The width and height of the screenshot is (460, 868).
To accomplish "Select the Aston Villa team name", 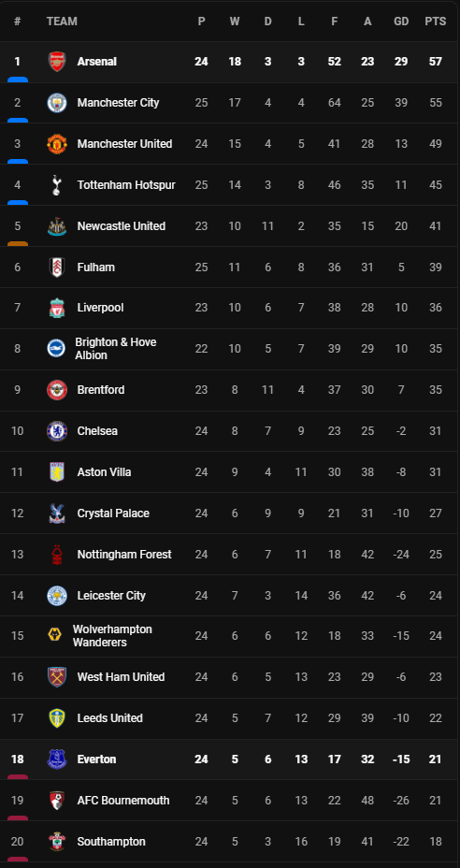I will 104,472.
